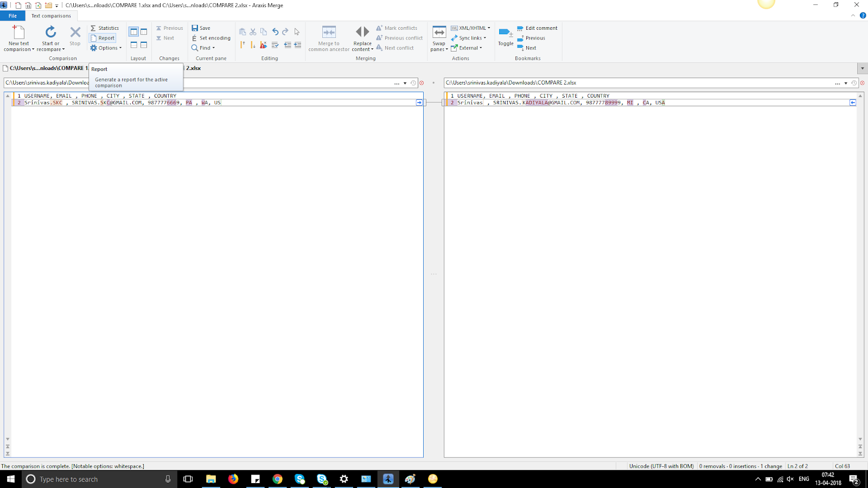Toggle bookmark on current line
The width and height of the screenshot is (868, 488).
point(506,36)
